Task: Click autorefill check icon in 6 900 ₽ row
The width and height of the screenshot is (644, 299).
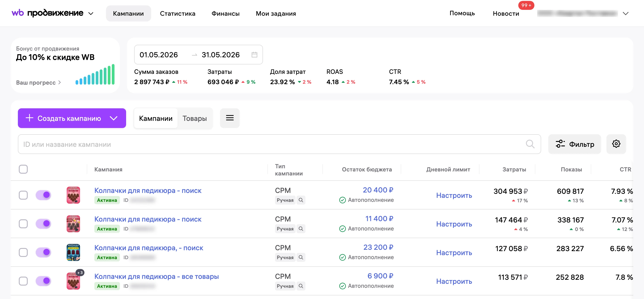Action: (342, 286)
